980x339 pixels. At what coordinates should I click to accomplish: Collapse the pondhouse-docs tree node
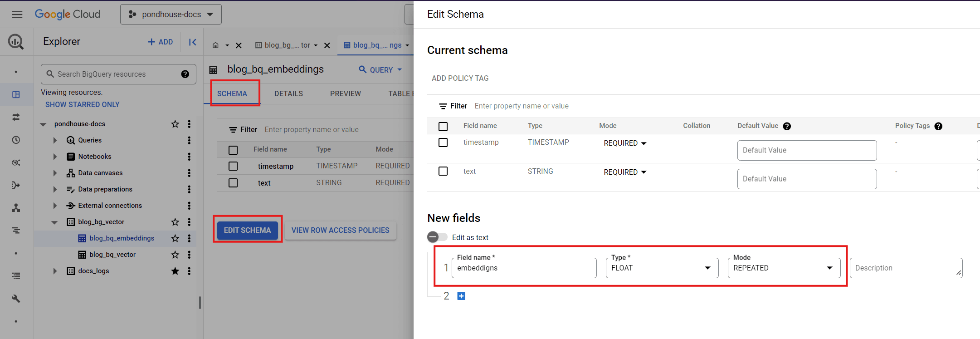43,124
